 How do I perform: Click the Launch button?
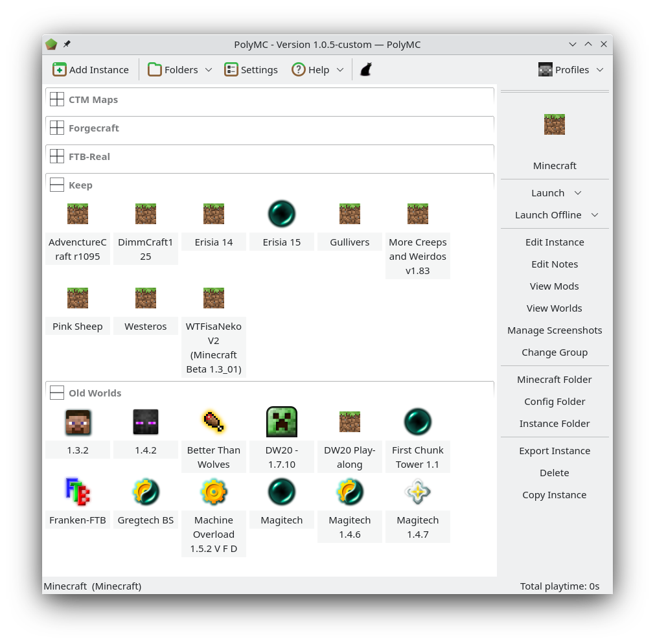tap(547, 193)
